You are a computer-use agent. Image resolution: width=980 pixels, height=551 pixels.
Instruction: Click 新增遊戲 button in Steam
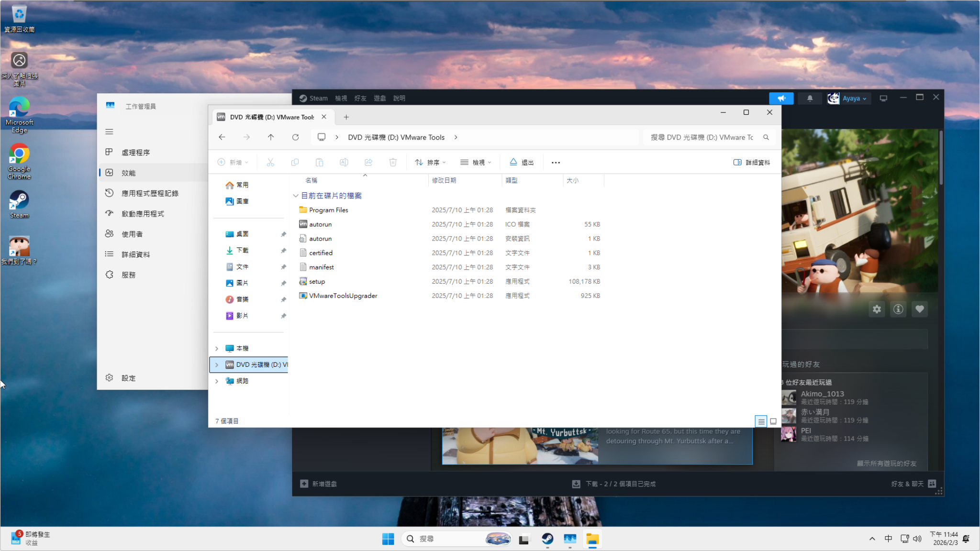(319, 484)
